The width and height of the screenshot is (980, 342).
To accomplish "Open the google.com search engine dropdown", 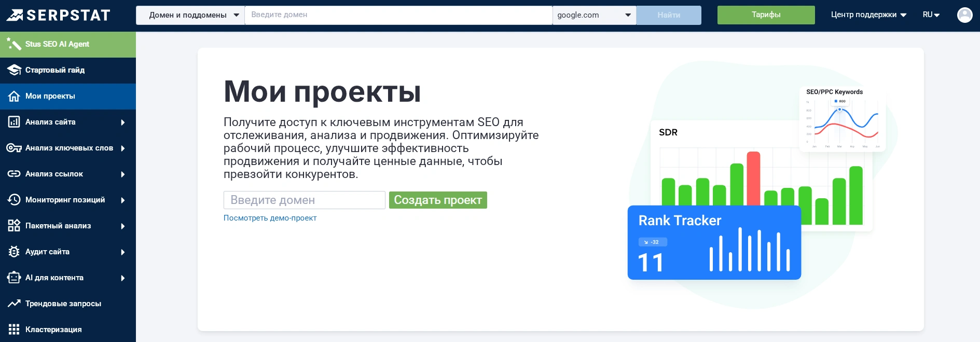I will [x=594, y=15].
